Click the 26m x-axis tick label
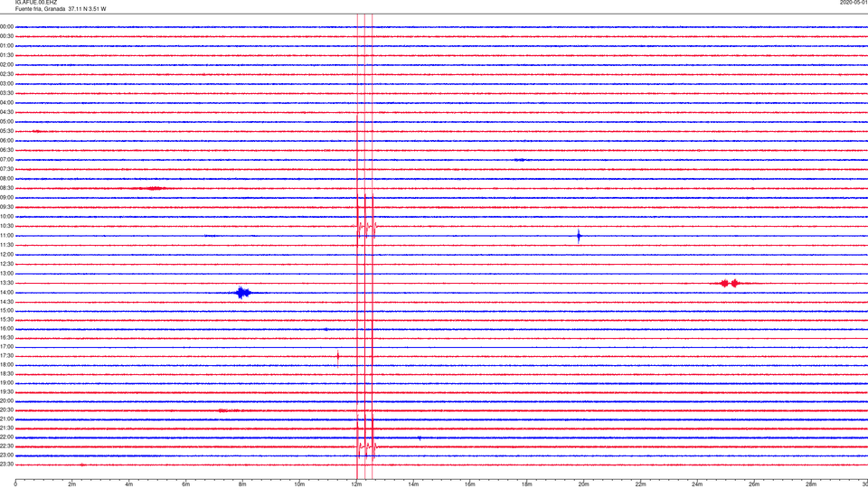Image resolution: width=868 pixels, height=488 pixels. 754,484
